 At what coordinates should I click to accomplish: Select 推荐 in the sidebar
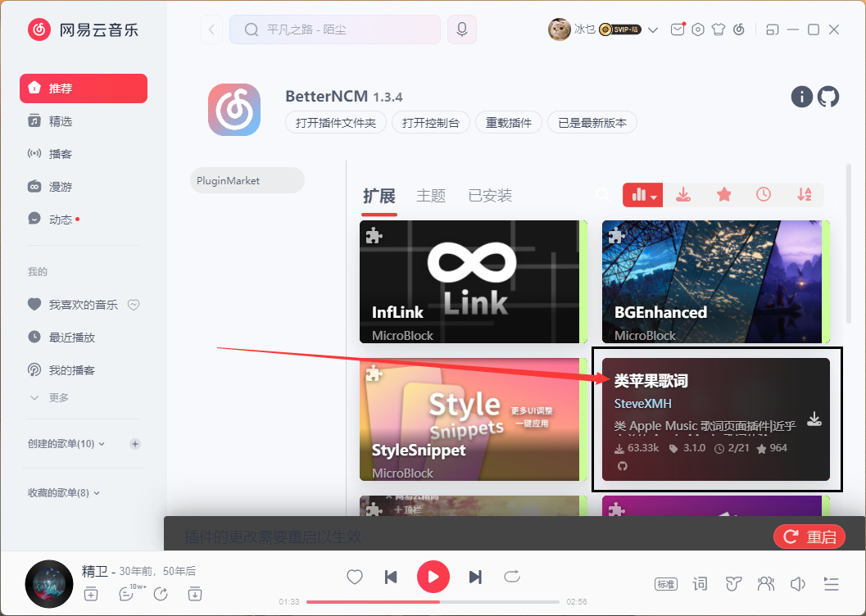(x=84, y=88)
